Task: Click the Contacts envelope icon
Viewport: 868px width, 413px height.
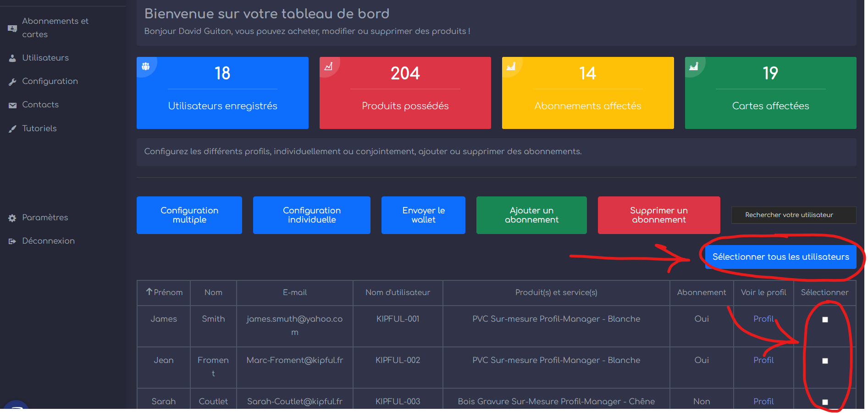Action: (12, 105)
